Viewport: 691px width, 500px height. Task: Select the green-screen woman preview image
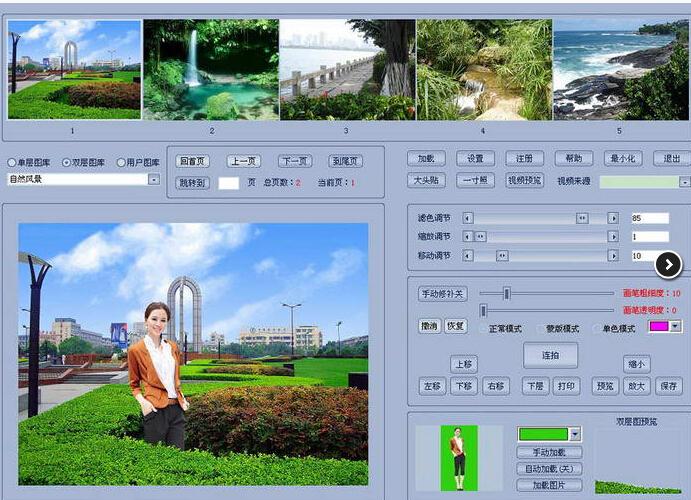tap(459, 458)
